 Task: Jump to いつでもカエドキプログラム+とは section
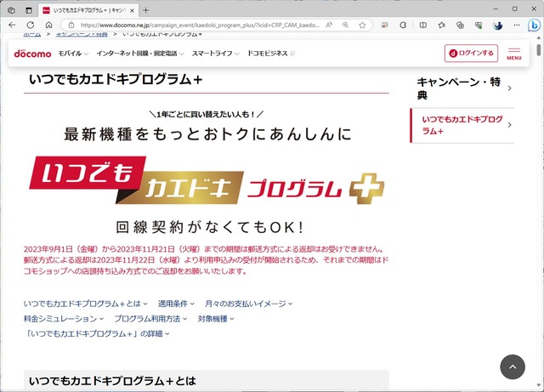click(85, 304)
